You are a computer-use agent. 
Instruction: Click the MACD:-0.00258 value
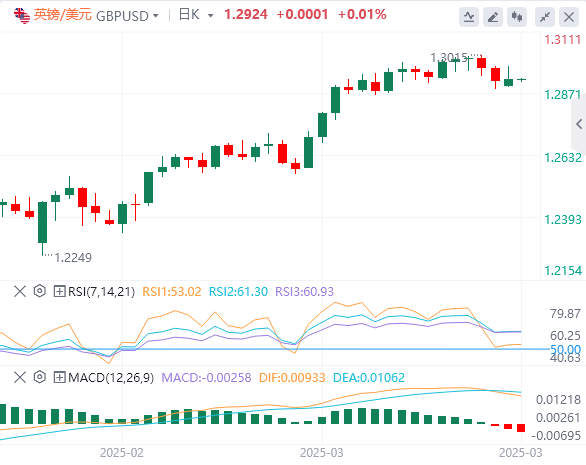(x=206, y=378)
